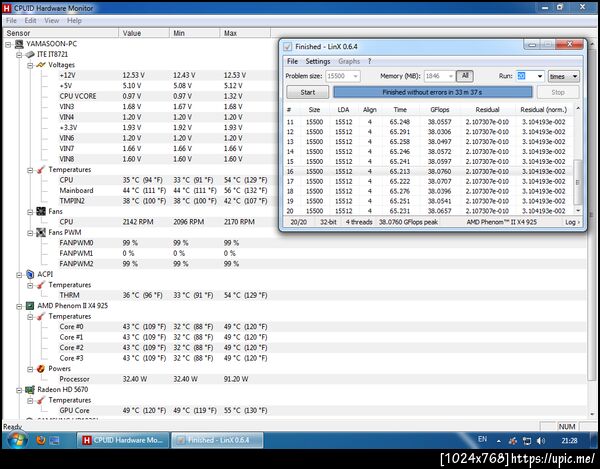
Task: Open Hardware Monitor Help menu
Action: 74,21
